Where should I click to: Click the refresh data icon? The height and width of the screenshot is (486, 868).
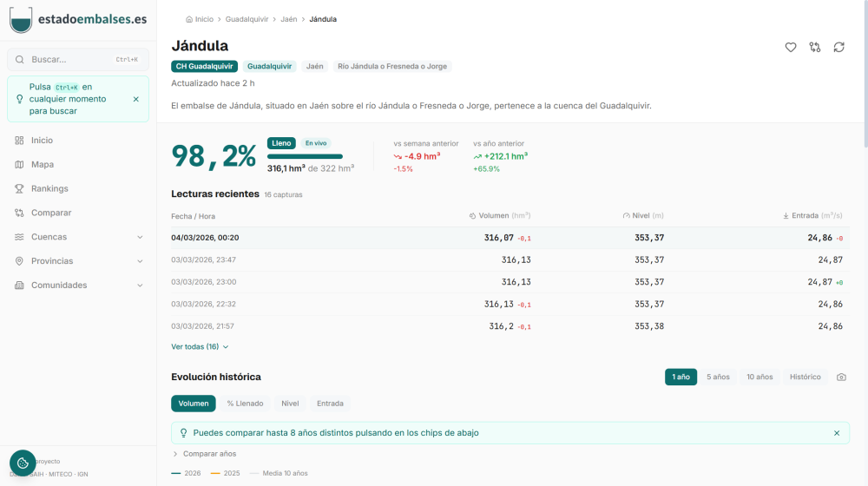[838, 48]
